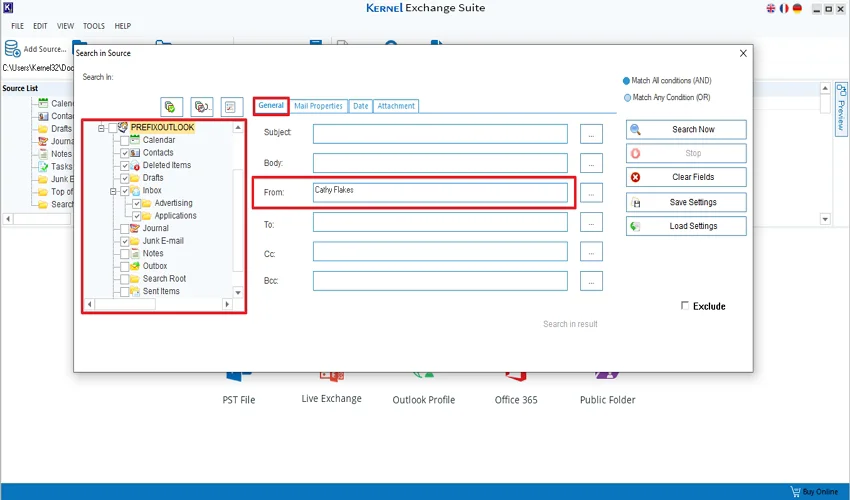
Task: Click browse button beside Subject field
Action: pyautogui.click(x=591, y=134)
